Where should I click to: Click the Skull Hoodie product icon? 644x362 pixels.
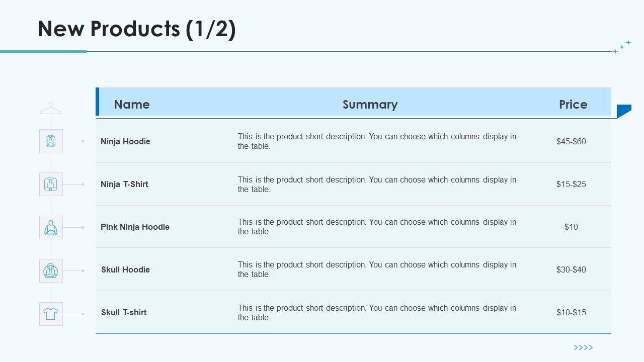(x=51, y=271)
